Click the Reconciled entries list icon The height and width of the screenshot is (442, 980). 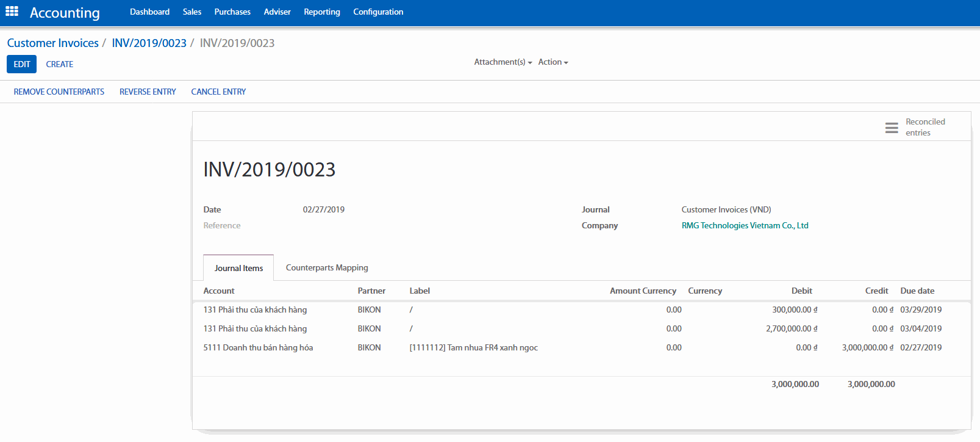point(891,128)
